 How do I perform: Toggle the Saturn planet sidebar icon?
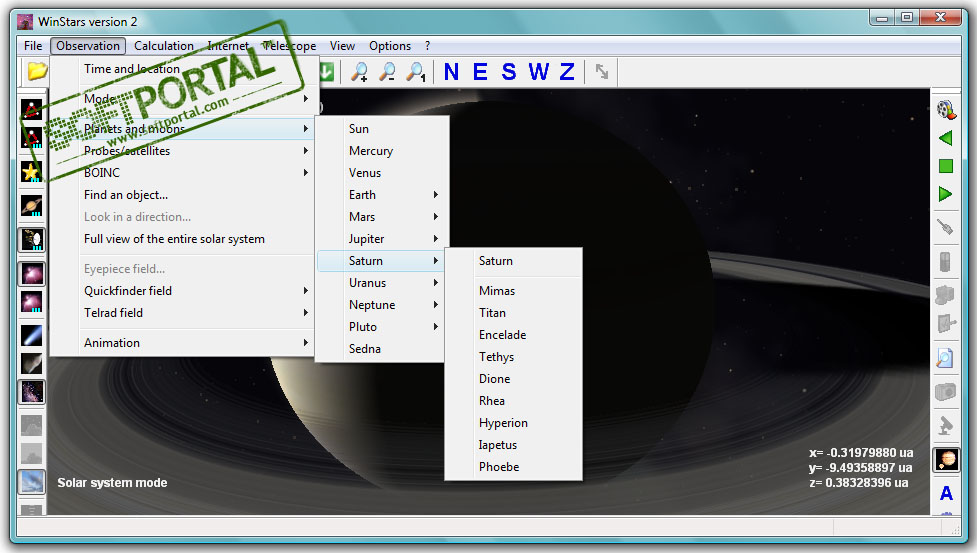[31, 206]
